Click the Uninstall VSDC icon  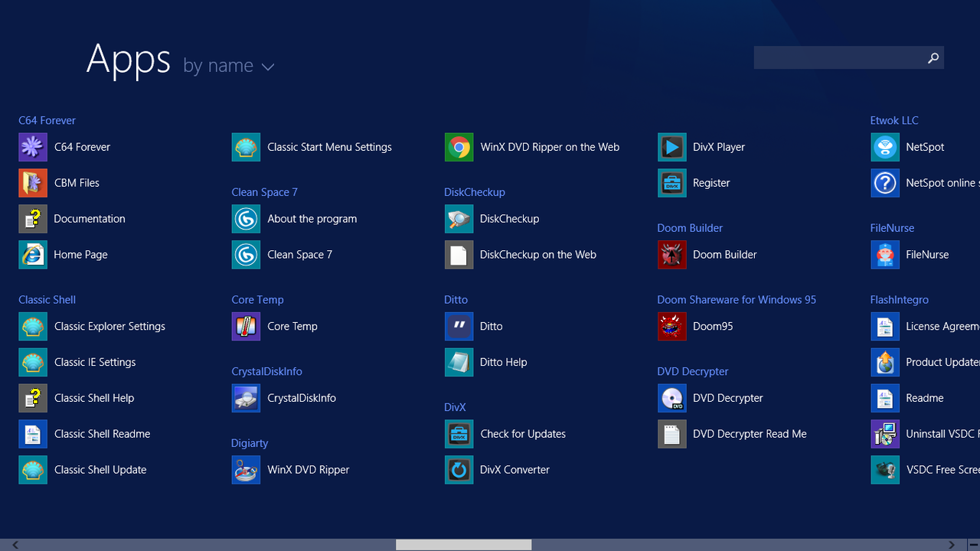(884, 434)
